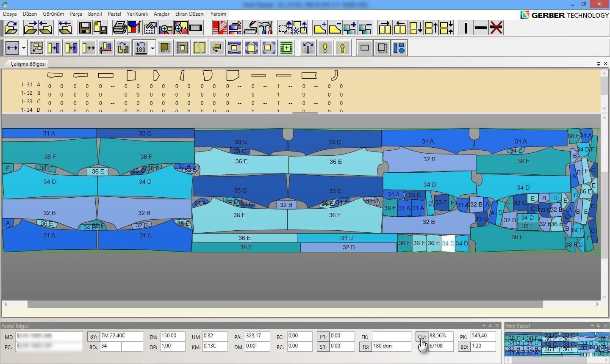The image size is (610, 364).
Task: Open the Parça menu
Action: point(76,14)
